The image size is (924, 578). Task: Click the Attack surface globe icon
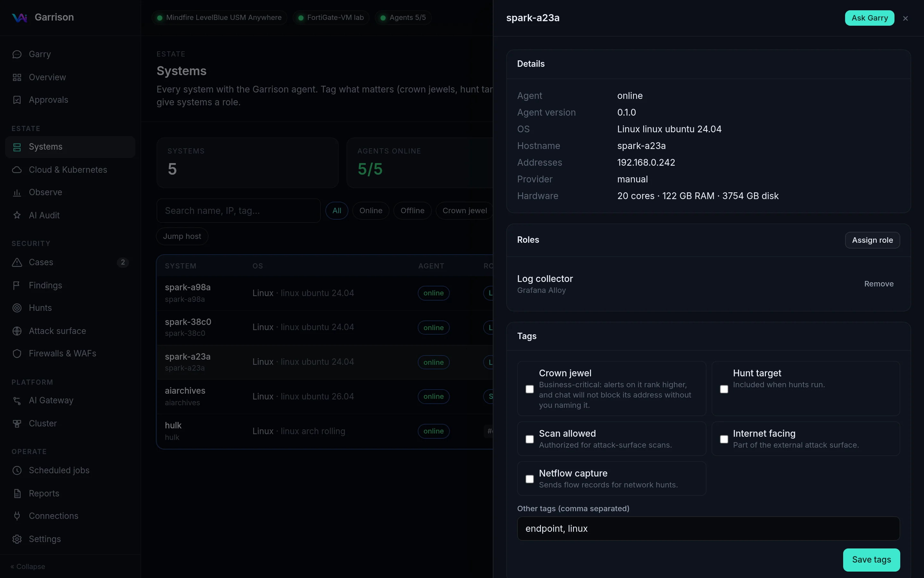click(x=17, y=331)
